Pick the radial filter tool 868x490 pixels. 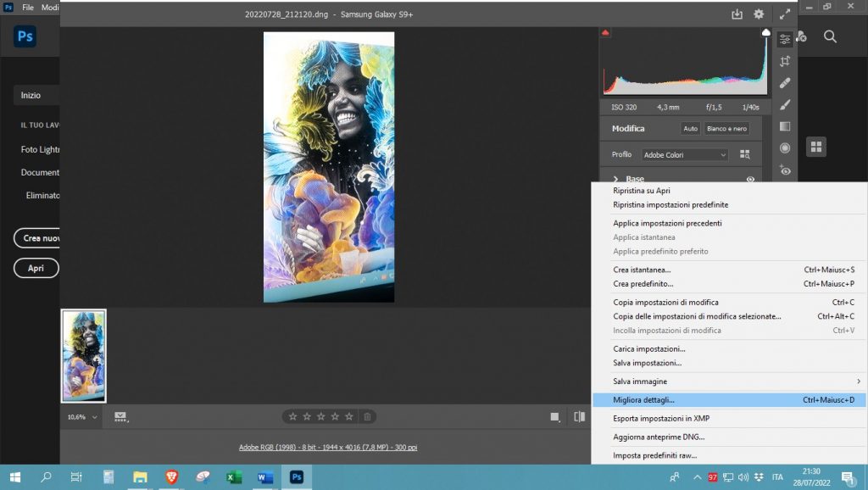tap(785, 148)
